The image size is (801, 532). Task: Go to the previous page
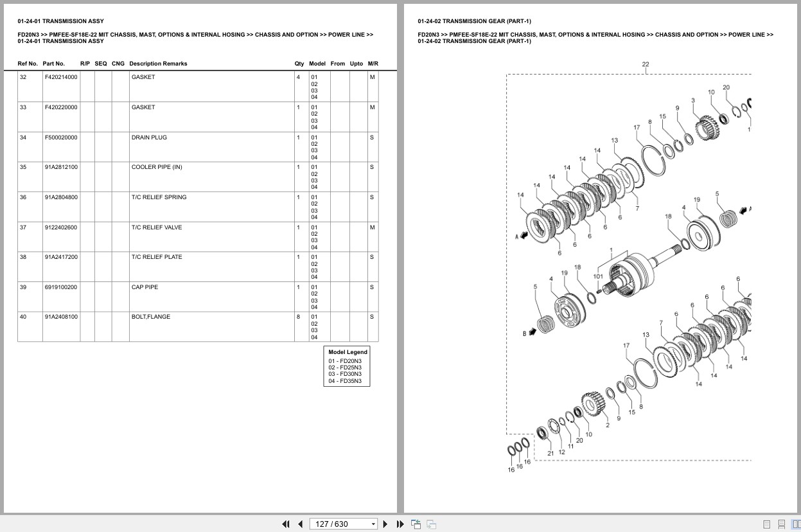coord(300,524)
